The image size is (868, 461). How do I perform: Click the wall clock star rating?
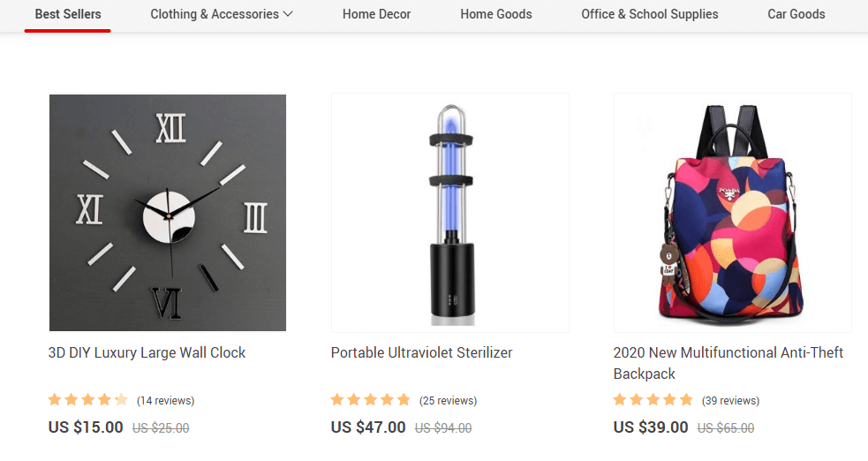(x=88, y=399)
